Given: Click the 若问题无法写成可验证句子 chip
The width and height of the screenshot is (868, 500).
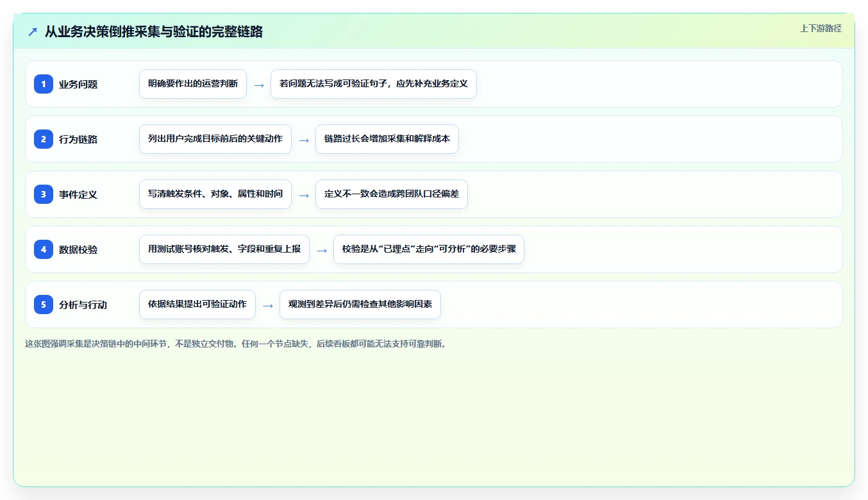Looking at the screenshot, I should [374, 84].
